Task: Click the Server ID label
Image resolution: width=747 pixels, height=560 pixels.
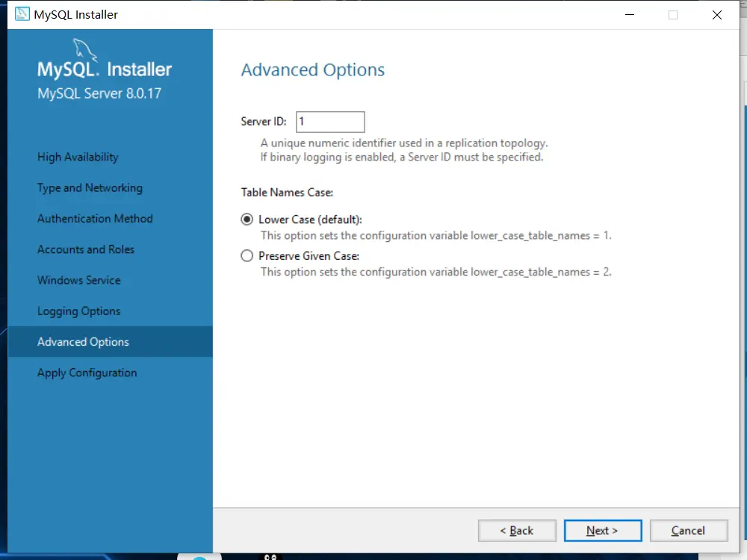Action: 264,122
